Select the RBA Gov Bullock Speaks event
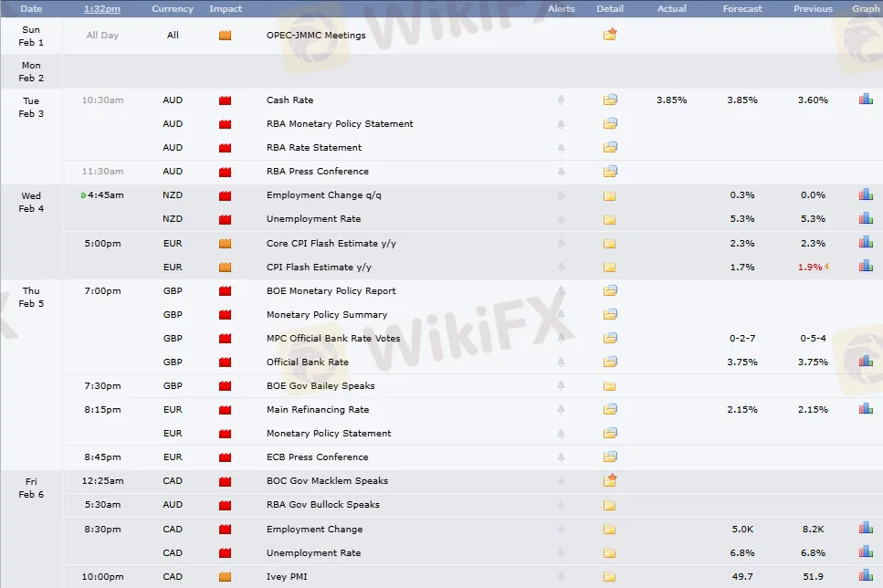 point(323,505)
